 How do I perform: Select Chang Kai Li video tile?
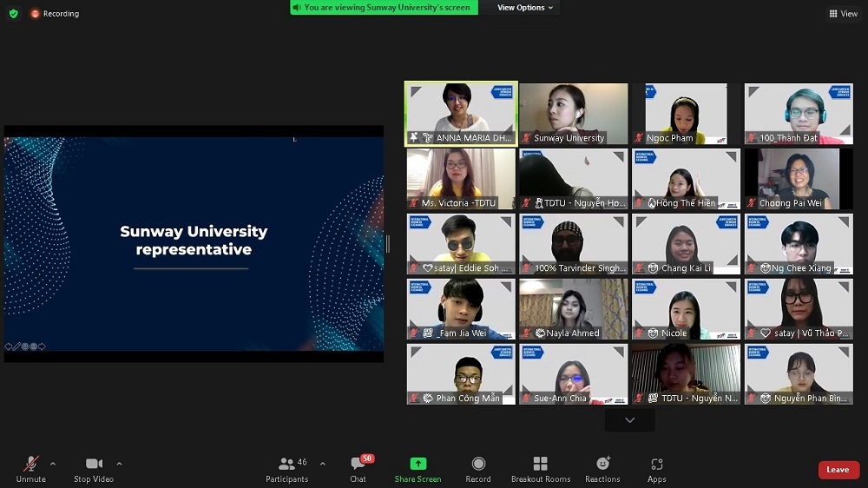(x=686, y=244)
